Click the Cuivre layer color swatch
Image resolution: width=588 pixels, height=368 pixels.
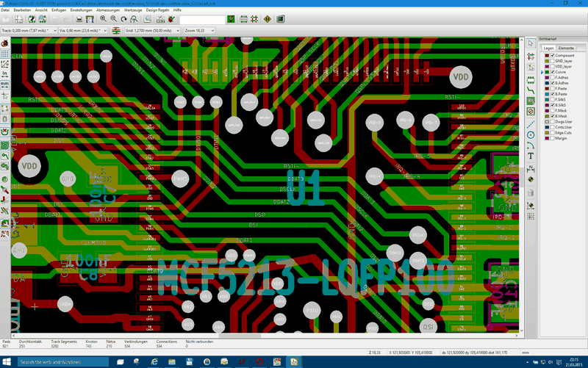point(547,72)
